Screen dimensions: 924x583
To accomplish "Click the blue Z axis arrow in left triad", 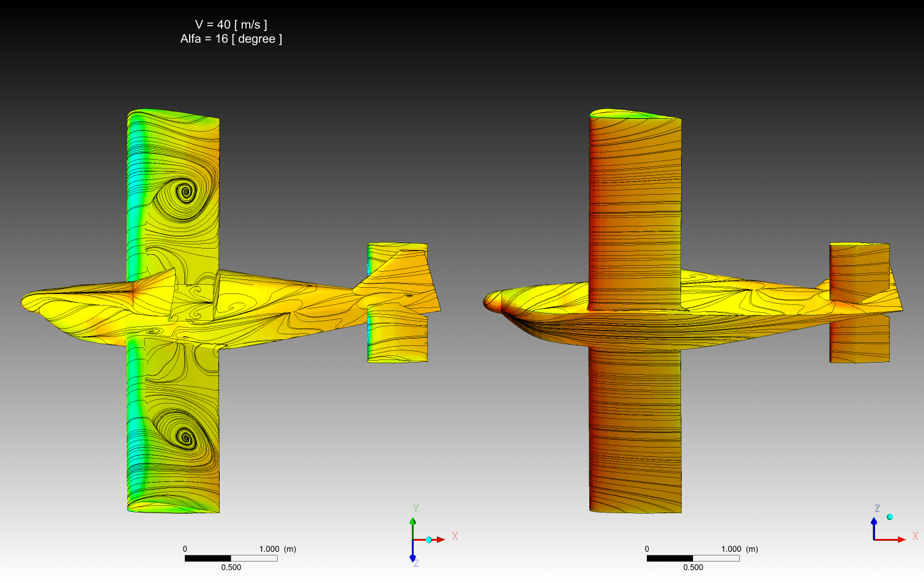I will click(x=412, y=557).
